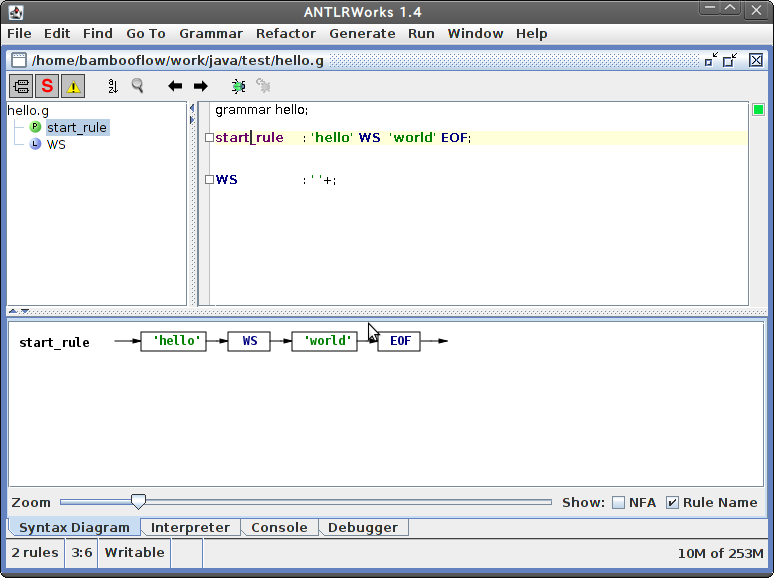Start the debugger using the green bug icon
Image resolution: width=774 pixels, height=578 pixels.
coord(238,86)
